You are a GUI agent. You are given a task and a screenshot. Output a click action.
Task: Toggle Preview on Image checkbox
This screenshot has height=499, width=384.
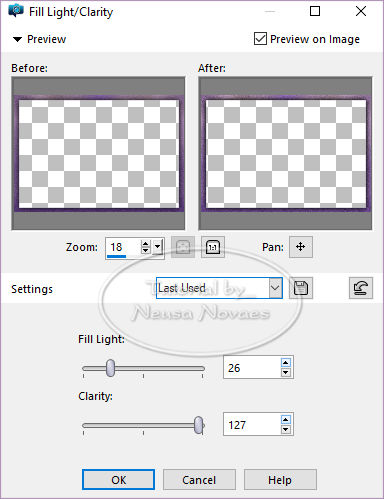pyautogui.click(x=260, y=39)
